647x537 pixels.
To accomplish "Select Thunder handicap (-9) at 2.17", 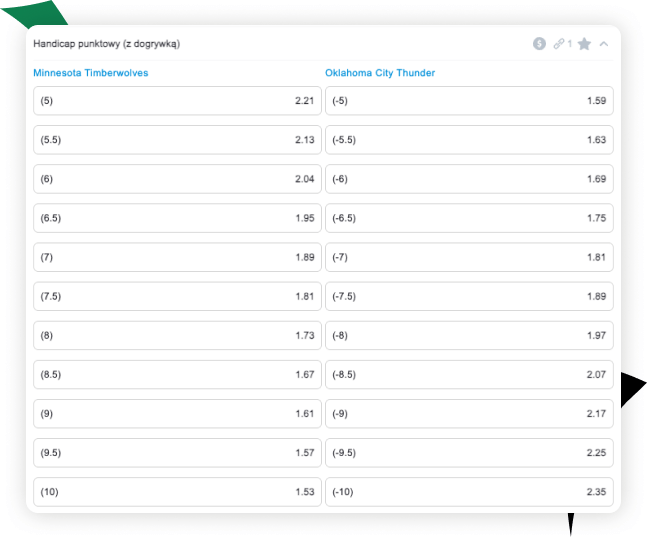I will click(x=469, y=414).
